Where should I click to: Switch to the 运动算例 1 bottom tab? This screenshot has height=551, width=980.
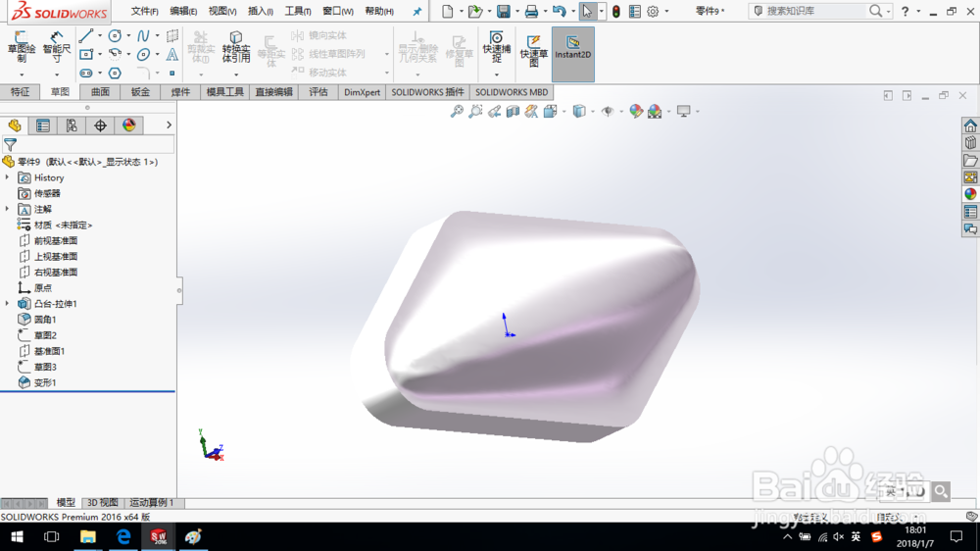(x=152, y=502)
